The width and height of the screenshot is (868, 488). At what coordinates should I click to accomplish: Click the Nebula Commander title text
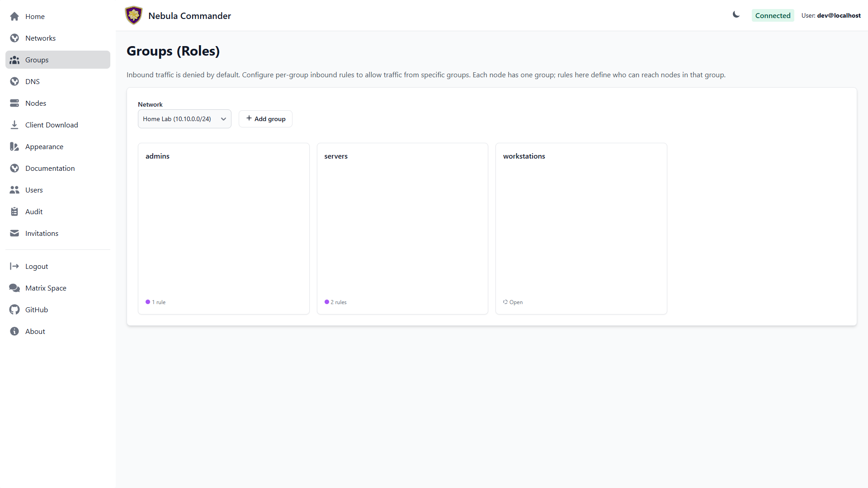pos(189,16)
